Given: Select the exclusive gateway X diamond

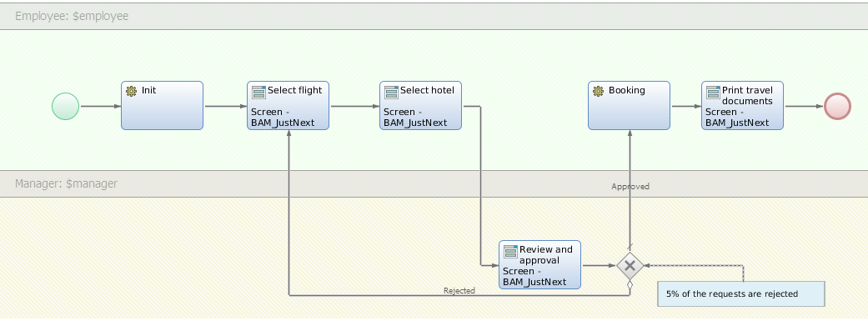Looking at the screenshot, I should tap(630, 266).
